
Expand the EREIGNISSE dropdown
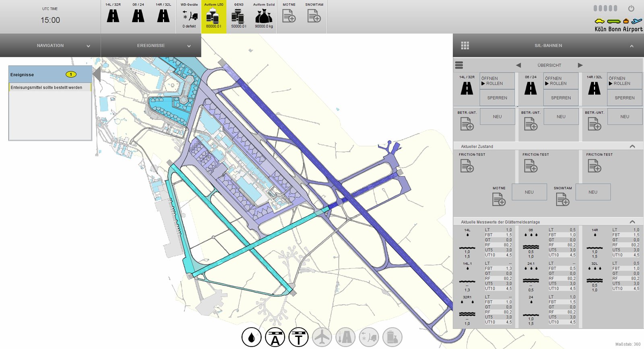[x=189, y=46]
